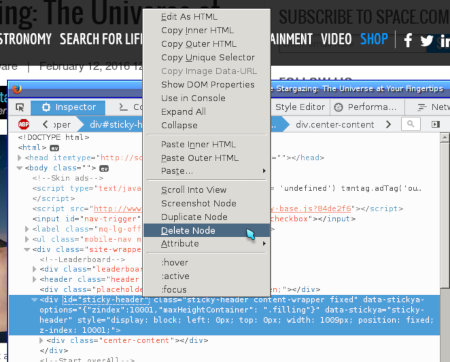
Task: Expand the div center-content node
Action: pos(41,340)
